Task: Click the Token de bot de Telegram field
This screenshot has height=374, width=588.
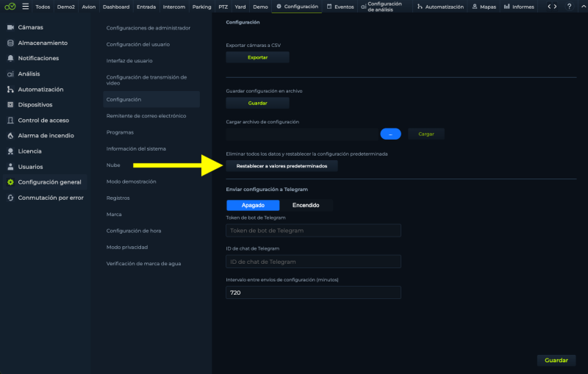Action: pyautogui.click(x=314, y=231)
